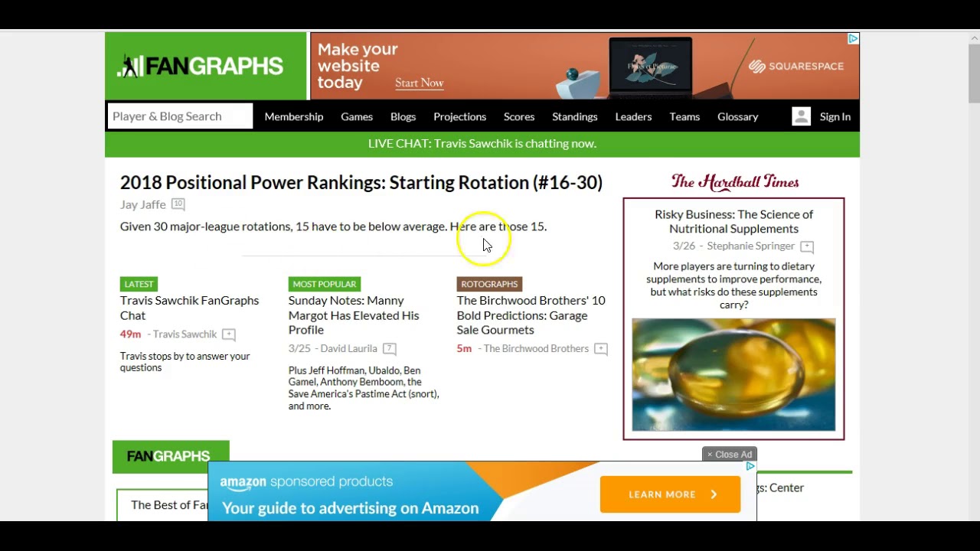Open Travis Sawchik author link under chat
The height and width of the screenshot is (551, 980).
tap(185, 334)
